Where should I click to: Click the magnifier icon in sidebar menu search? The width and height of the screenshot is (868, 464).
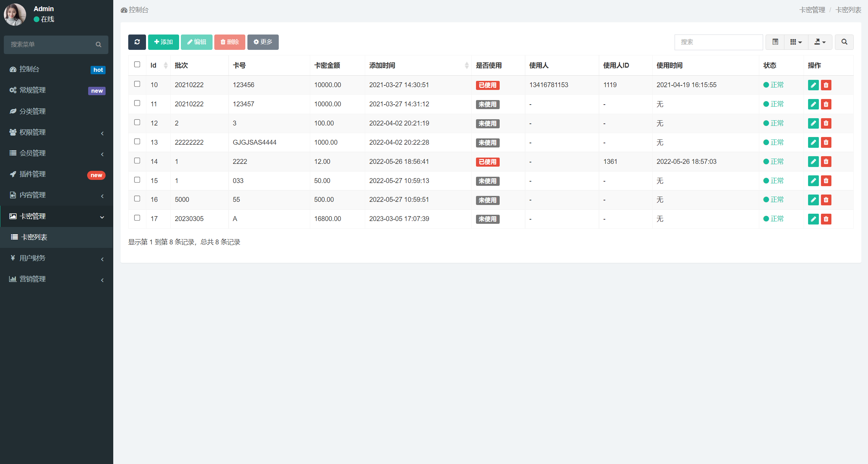tap(99, 45)
